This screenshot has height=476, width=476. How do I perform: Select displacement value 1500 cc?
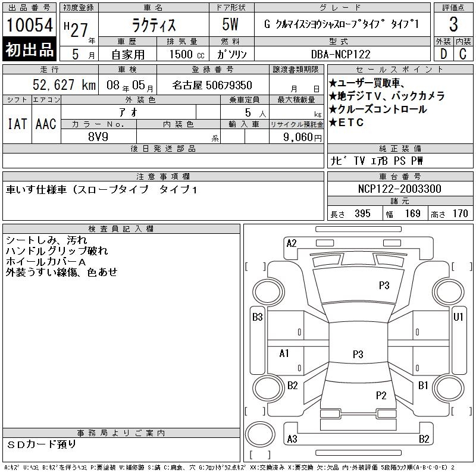pyautogui.click(x=187, y=54)
